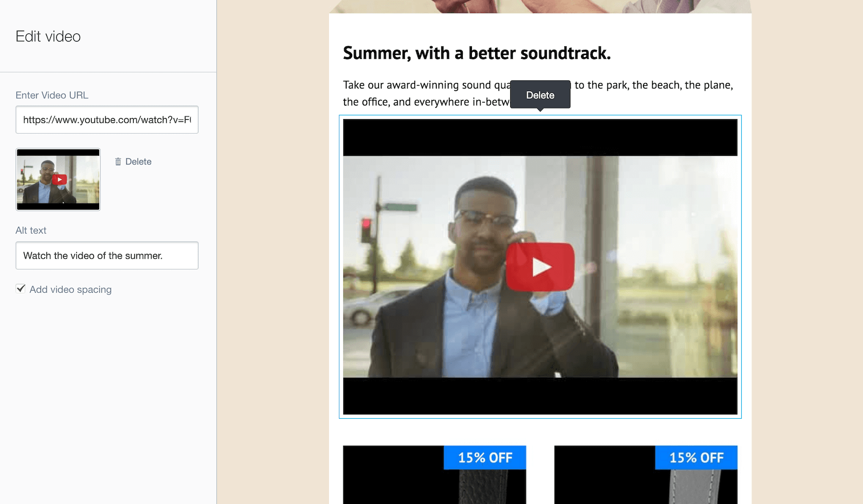Select the red play button in the video block
Image resolution: width=863 pixels, height=504 pixels.
click(x=540, y=265)
